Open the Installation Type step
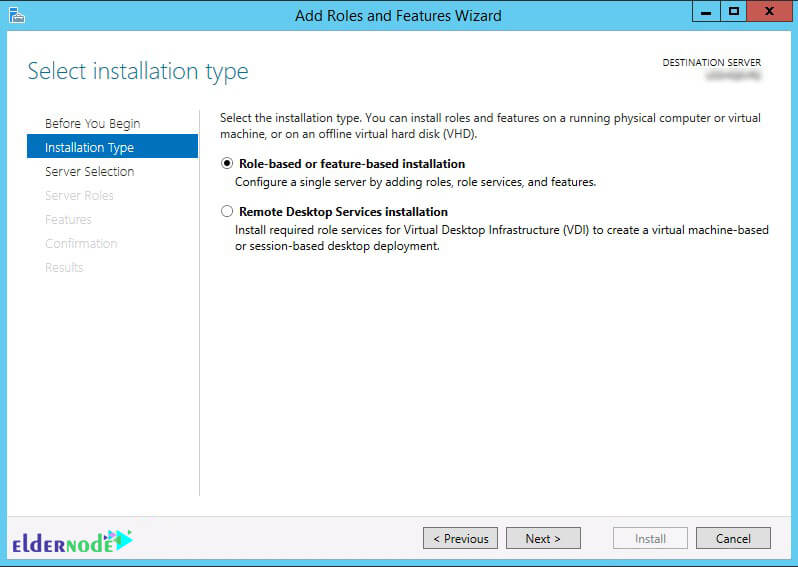798x567 pixels. coord(112,147)
